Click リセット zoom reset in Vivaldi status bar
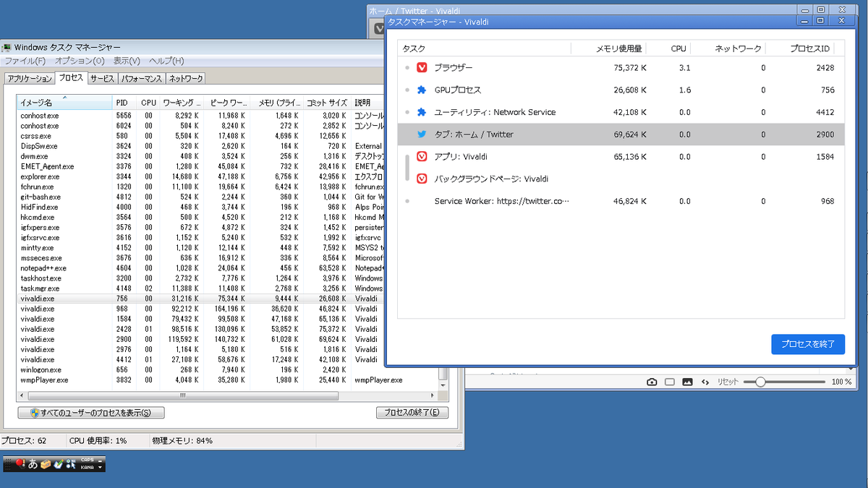 point(728,382)
